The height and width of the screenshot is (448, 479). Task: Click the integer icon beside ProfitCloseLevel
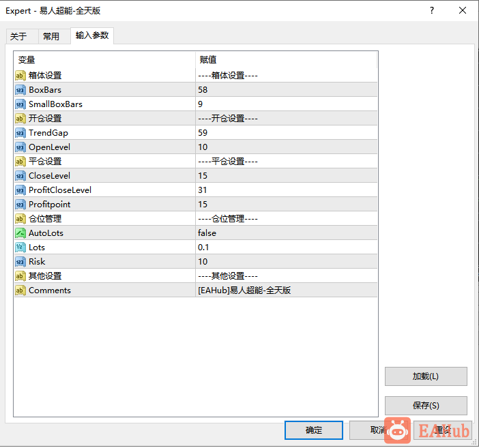pos(20,190)
